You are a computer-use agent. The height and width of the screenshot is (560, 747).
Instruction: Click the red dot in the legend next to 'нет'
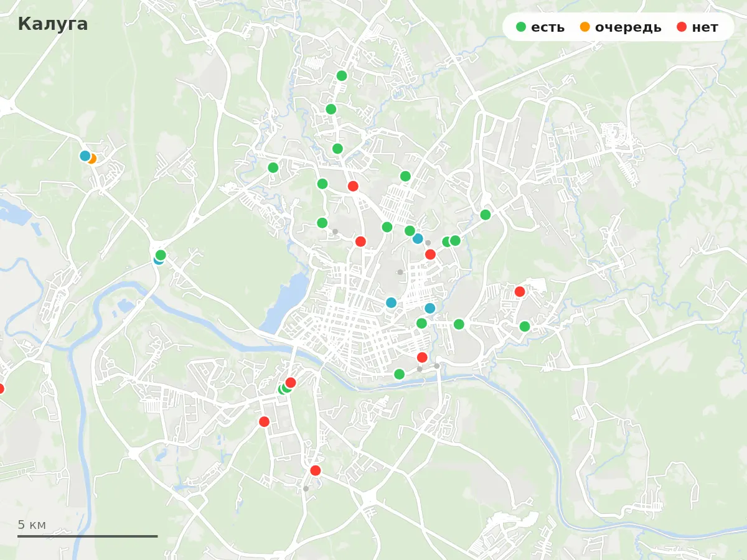682,27
